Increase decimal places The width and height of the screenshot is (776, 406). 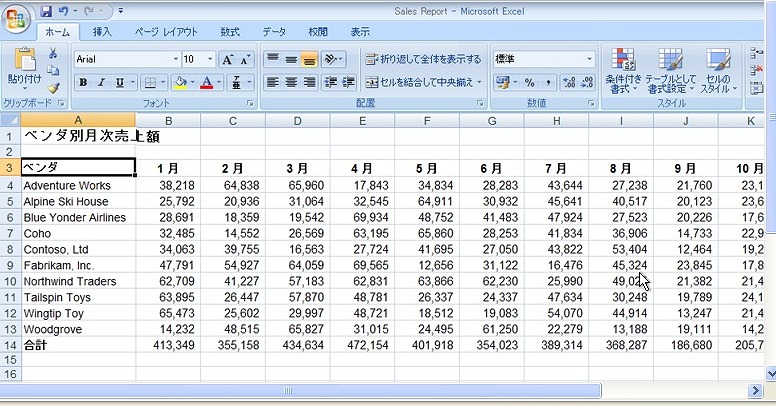tap(569, 82)
